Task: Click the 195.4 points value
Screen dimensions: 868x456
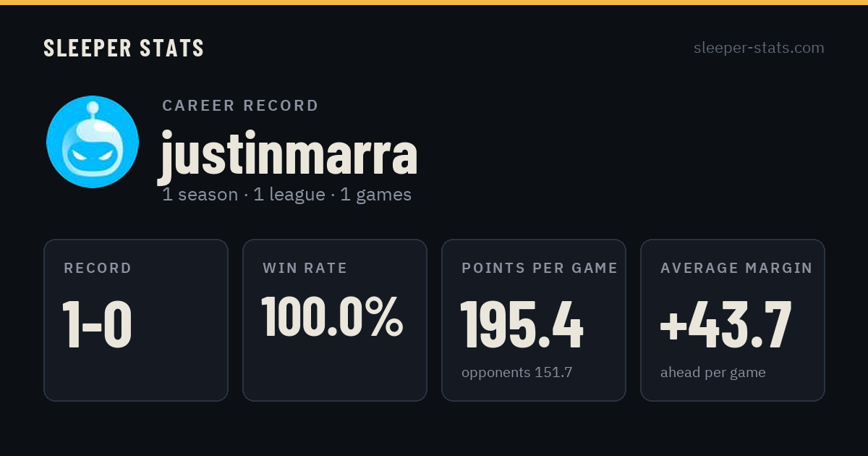Action: point(522,324)
